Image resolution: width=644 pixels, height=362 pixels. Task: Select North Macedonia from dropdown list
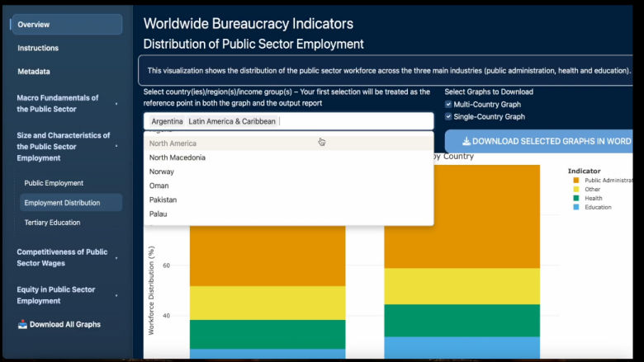tap(178, 157)
